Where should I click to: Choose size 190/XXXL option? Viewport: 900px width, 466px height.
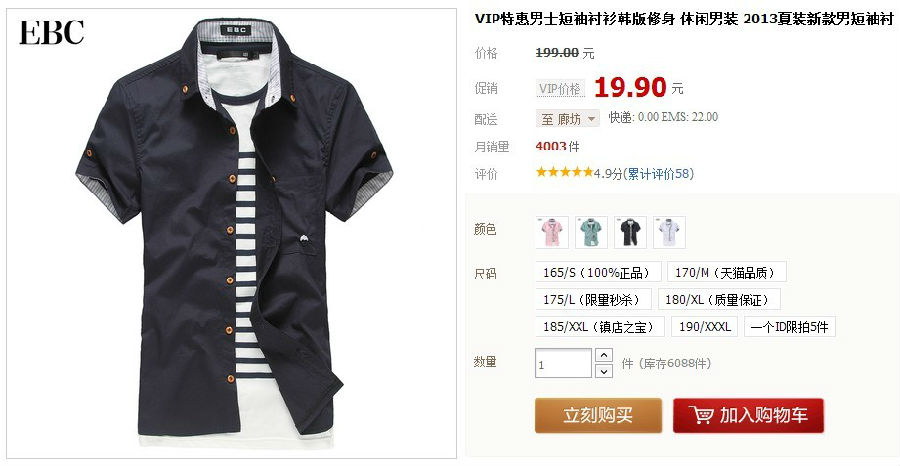tap(704, 327)
